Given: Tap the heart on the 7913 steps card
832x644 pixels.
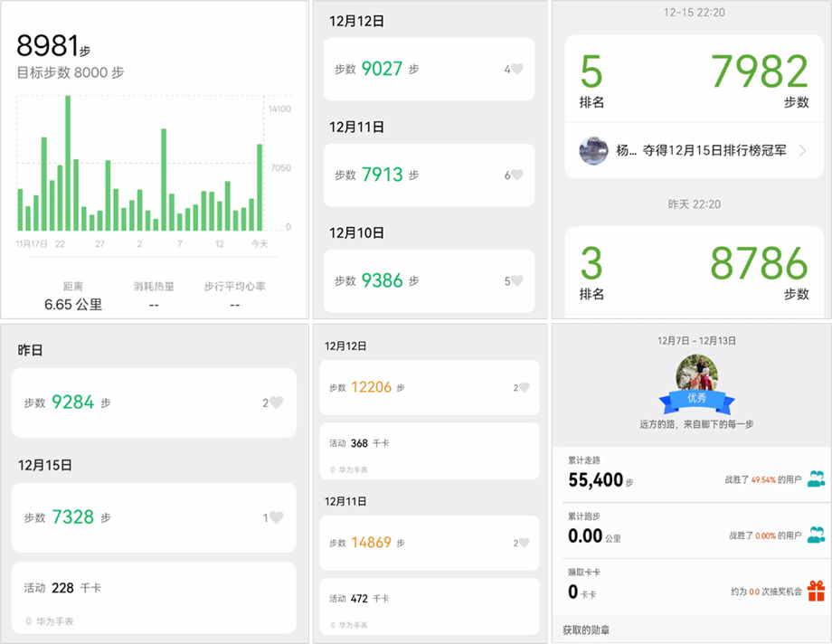Looking at the screenshot, I should tap(516, 175).
